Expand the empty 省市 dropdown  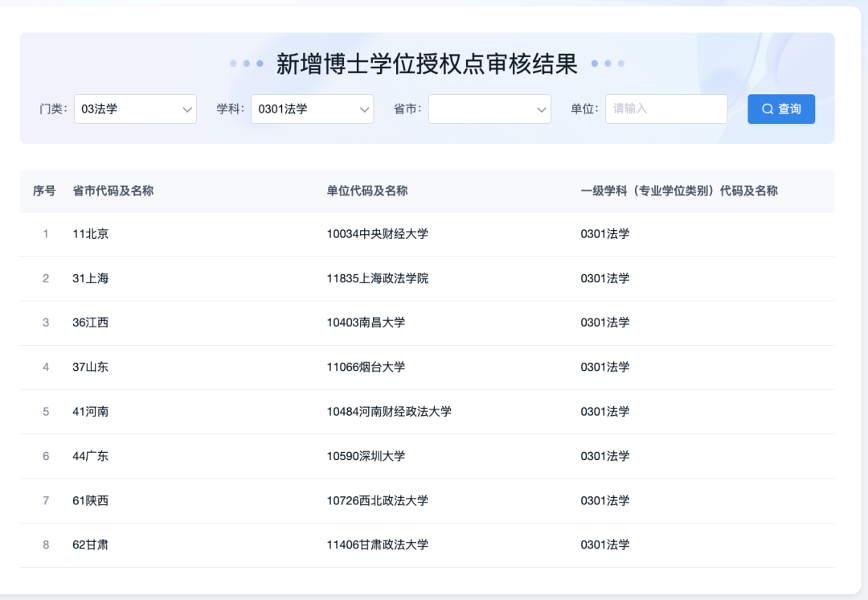[489, 109]
